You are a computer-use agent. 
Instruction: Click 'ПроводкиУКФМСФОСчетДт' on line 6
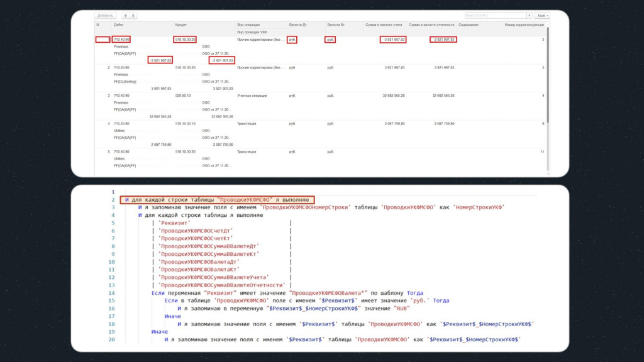pos(196,231)
